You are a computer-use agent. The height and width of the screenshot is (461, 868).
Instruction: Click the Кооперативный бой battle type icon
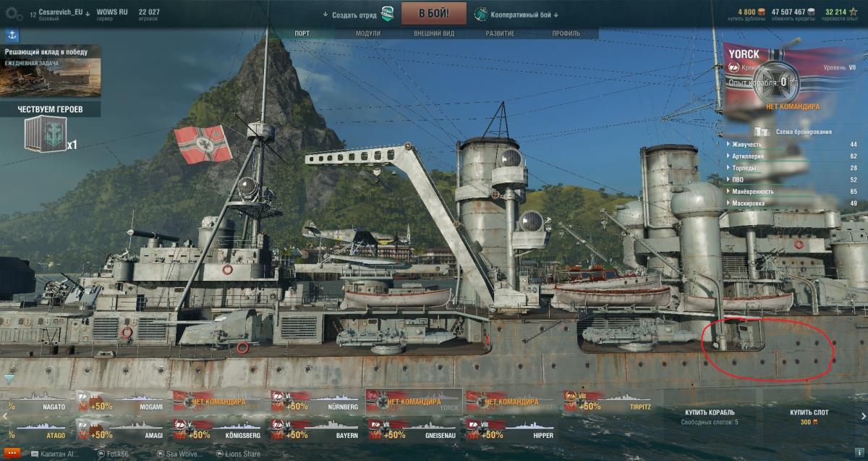coord(482,13)
